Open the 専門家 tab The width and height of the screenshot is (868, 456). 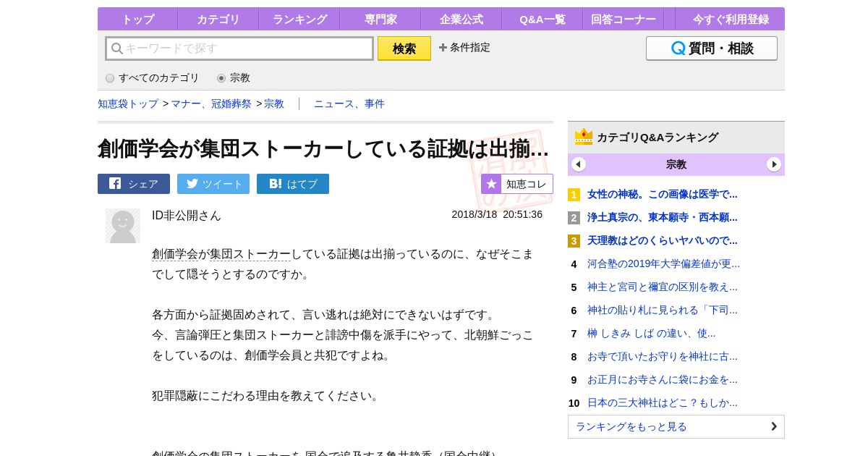coord(380,19)
